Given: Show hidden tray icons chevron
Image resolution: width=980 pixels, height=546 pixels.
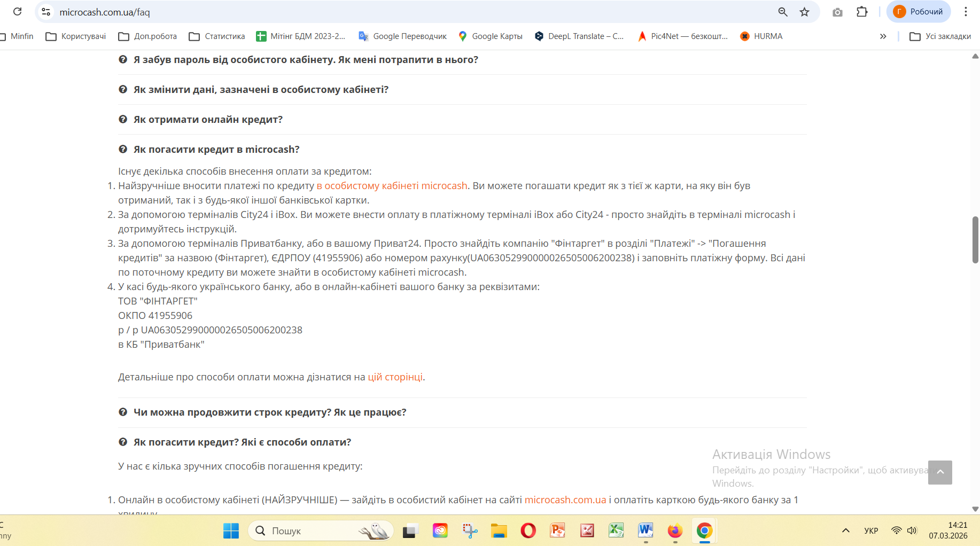Looking at the screenshot, I should [x=845, y=531].
